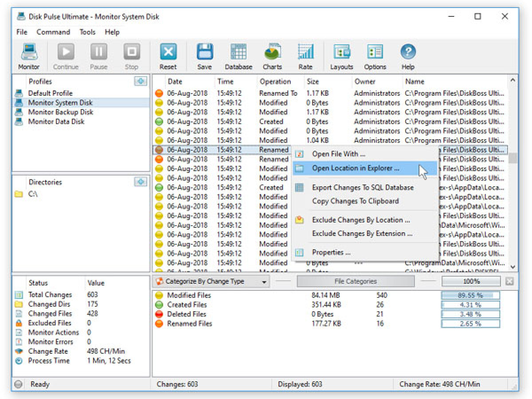The height and width of the screenshot is (399, 532).
Task: Click the Database toolbar icon
Action: coord(238,55)
